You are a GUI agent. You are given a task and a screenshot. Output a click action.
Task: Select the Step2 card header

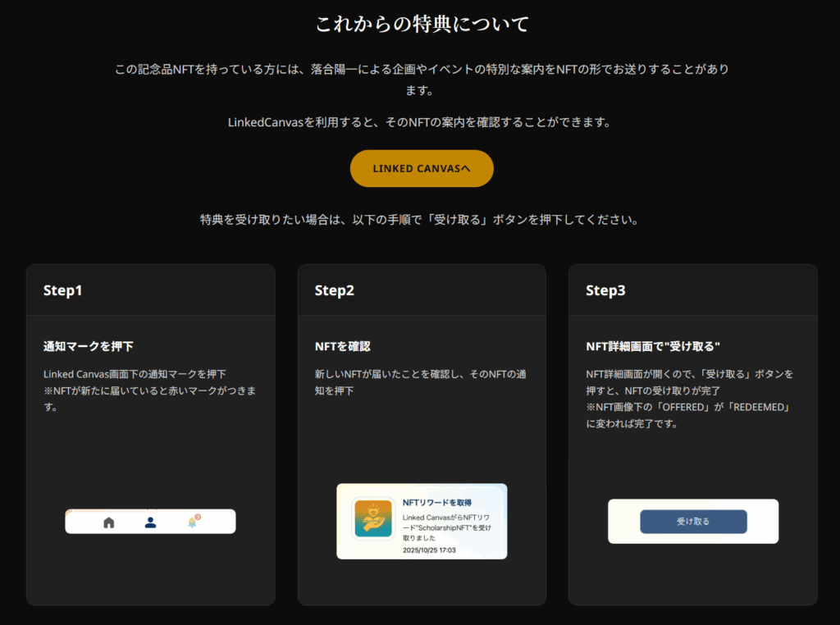[335, 290]
